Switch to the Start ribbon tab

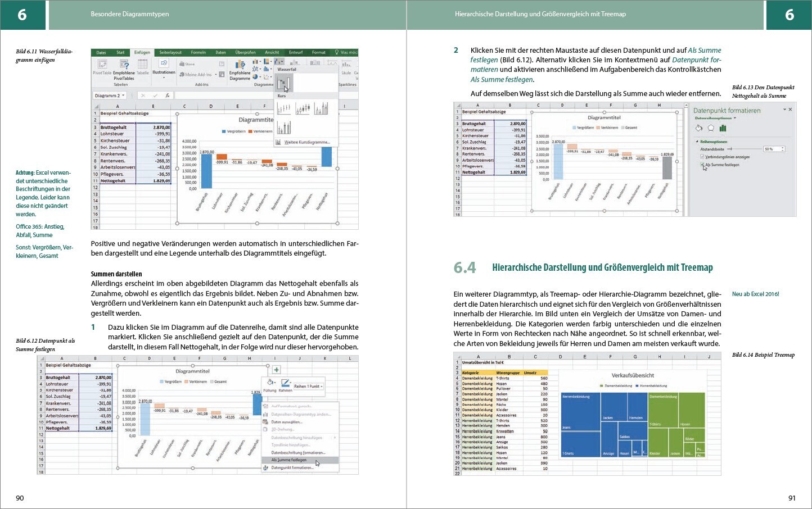point(120,52)
